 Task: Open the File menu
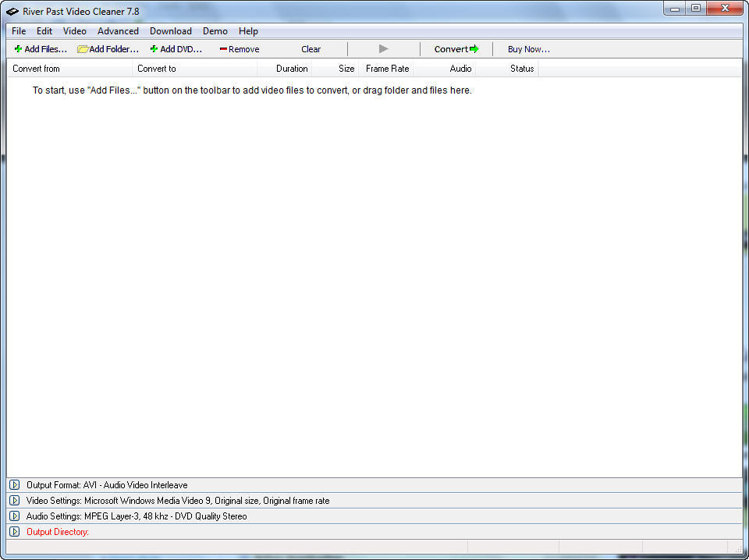[19, 31]
